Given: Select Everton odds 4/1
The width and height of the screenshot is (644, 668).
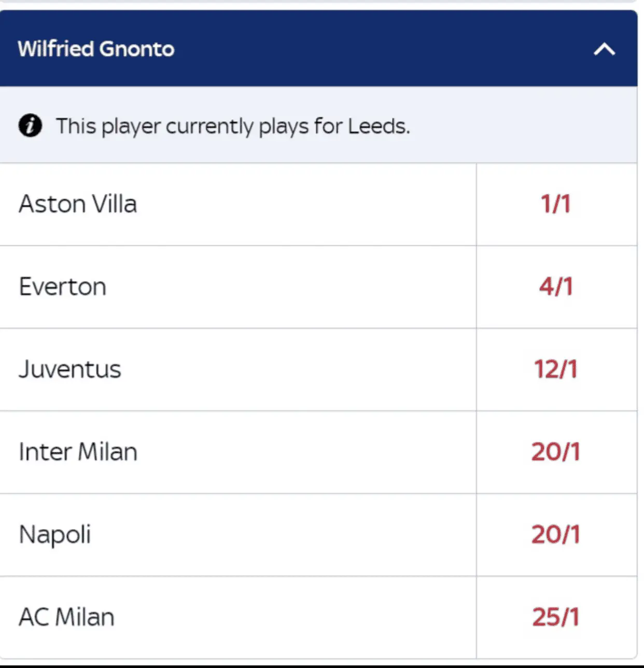Looking at the screenshot, I should click(x=556, y=286).
